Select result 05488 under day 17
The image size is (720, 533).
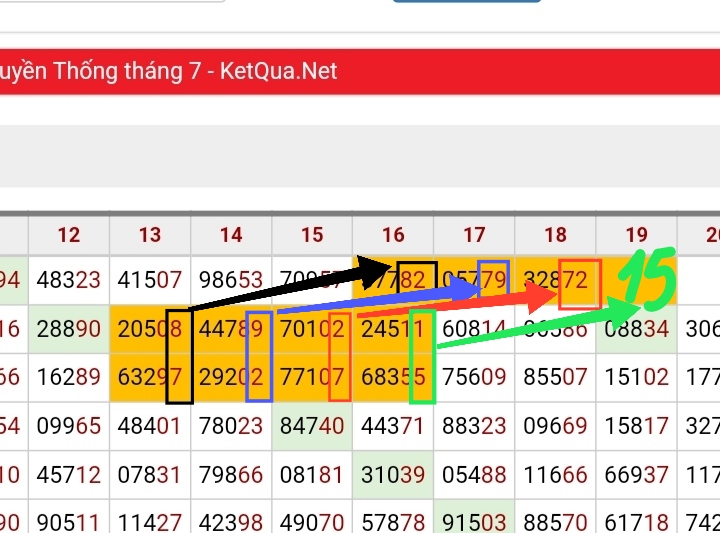click(x=474, y=475)
